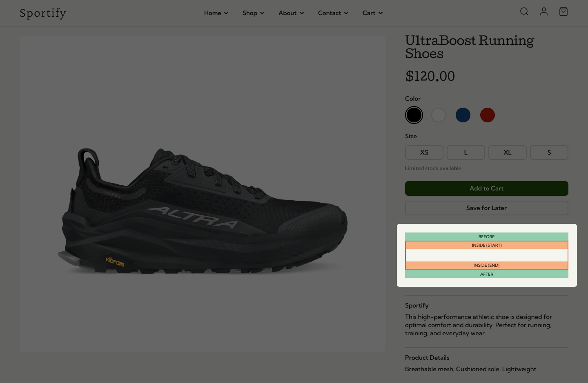Expand the chevron next to Home
Image resolution: width=588 pixels, height=383 pixels.
click(226, 13)
